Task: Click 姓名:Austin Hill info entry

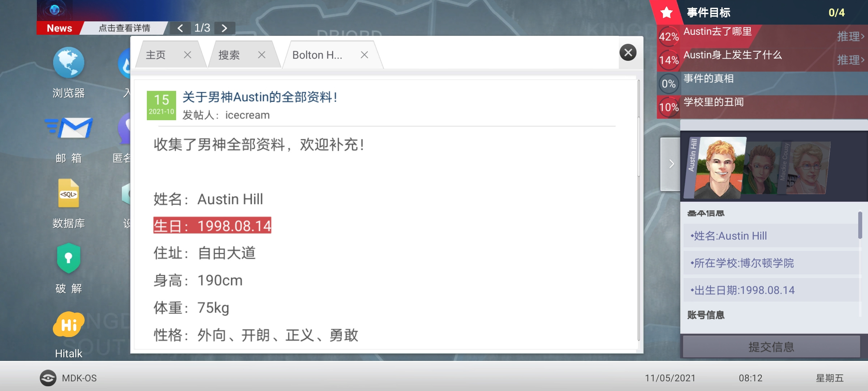Action: 771,236
